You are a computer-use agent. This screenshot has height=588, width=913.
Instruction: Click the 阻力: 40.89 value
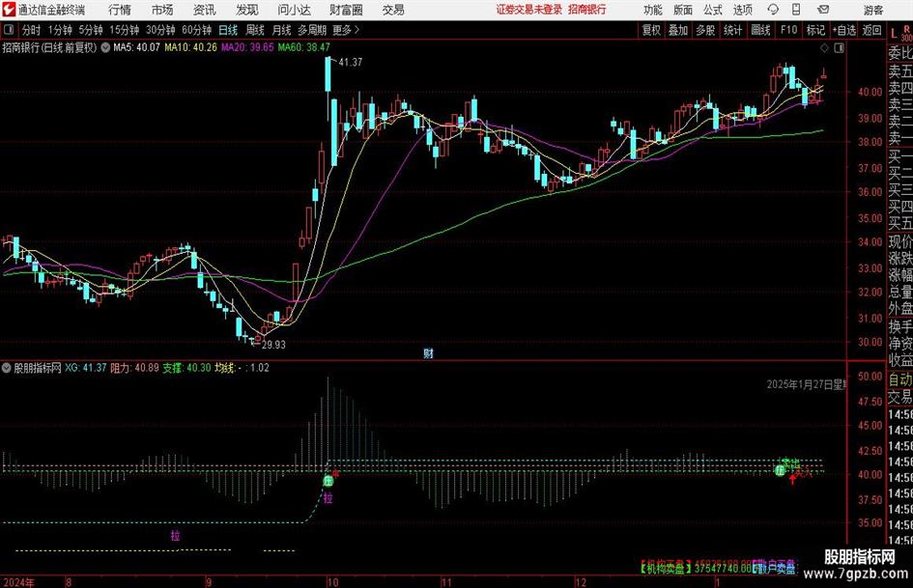(x=134, y=368)
